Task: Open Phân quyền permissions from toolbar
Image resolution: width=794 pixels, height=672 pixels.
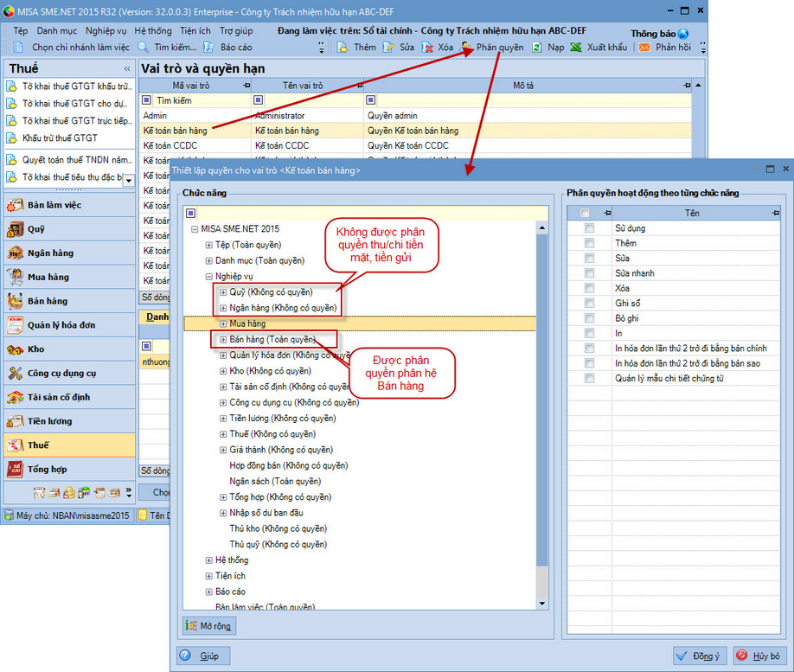Action: click(x=492, y=48)
